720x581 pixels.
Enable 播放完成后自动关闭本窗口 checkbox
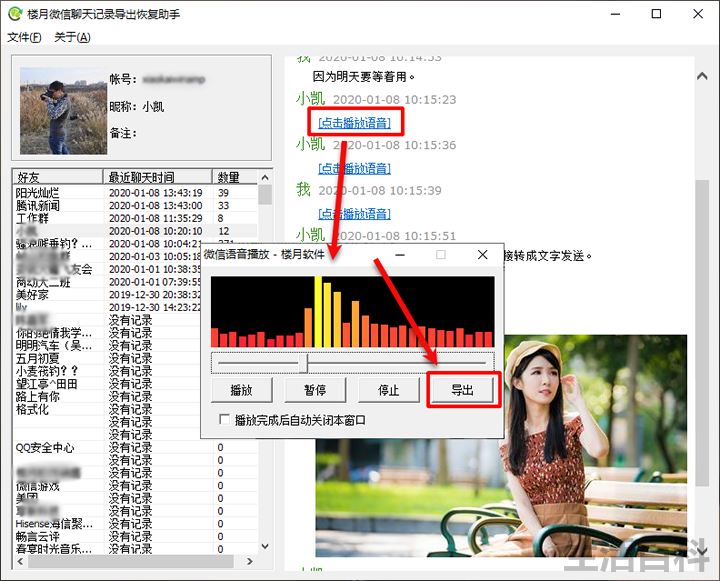[x=225, y=419]
